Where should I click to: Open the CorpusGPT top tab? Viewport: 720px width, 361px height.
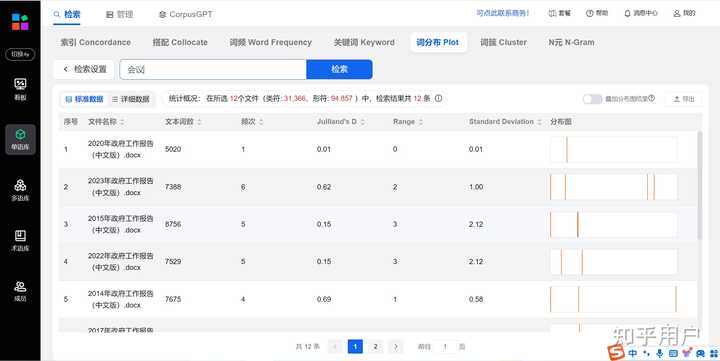(186, 15)
